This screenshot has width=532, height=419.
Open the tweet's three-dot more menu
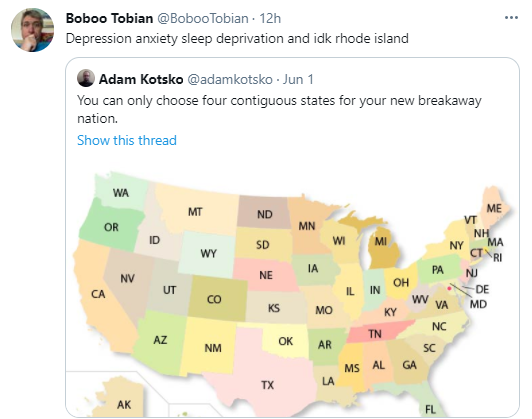(x=511, y=18)
